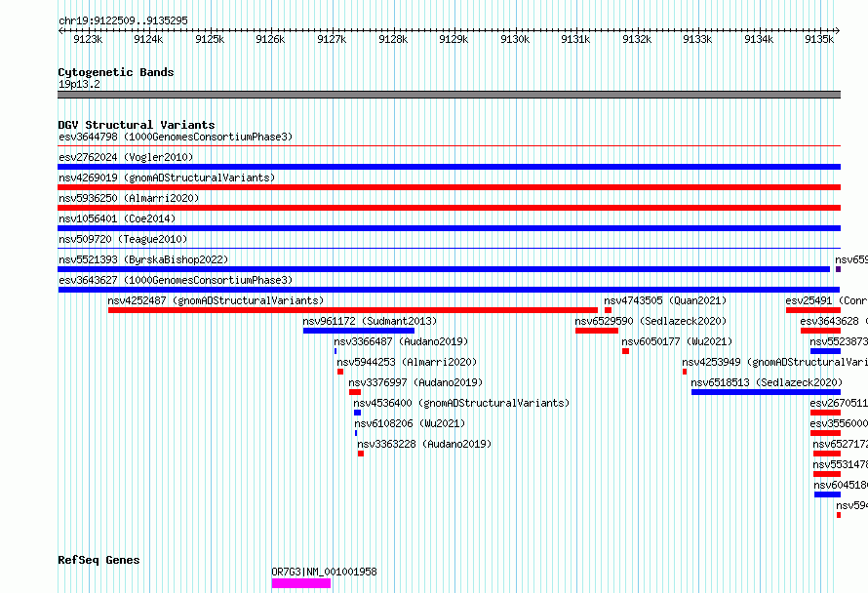This screenshot has height=593, width=868.
Task: Click the nsv5521393 (ByrskaBishop2022) label
Action: click(x=143, y=259)
